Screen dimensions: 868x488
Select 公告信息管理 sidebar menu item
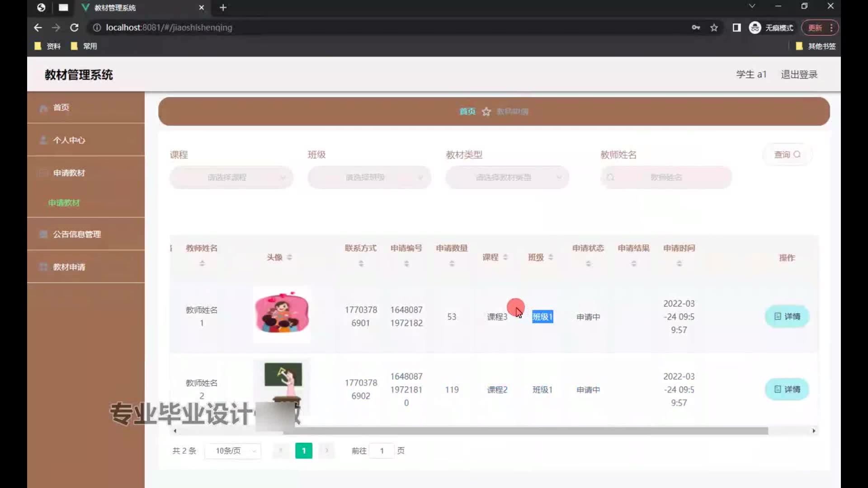77,234
